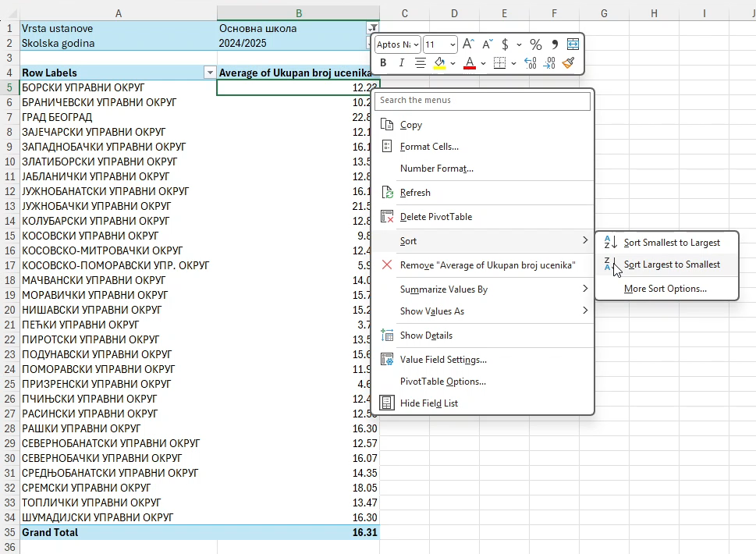
Task: Apply comma style formatting
Action: point(555,44)
